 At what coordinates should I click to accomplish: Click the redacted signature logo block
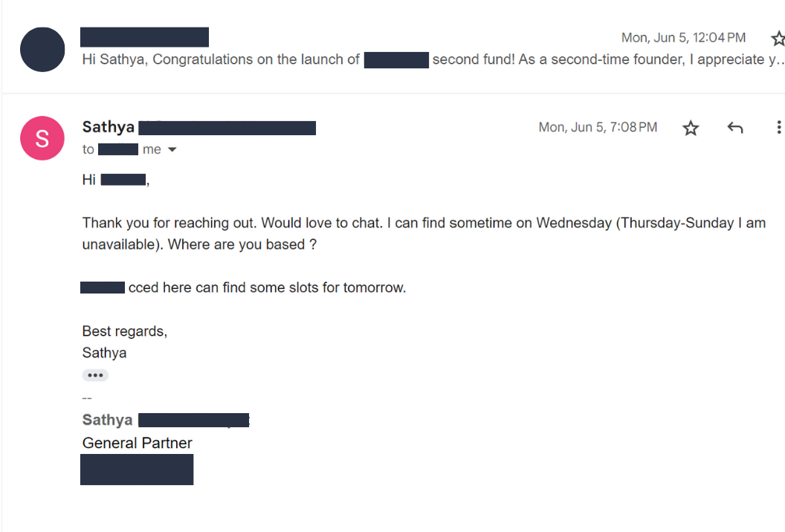coord(137,470)
